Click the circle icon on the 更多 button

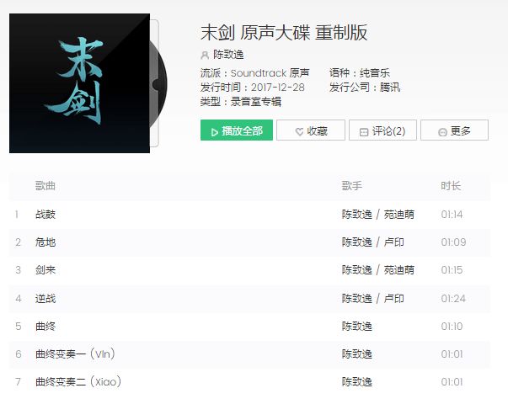(442, 131)
